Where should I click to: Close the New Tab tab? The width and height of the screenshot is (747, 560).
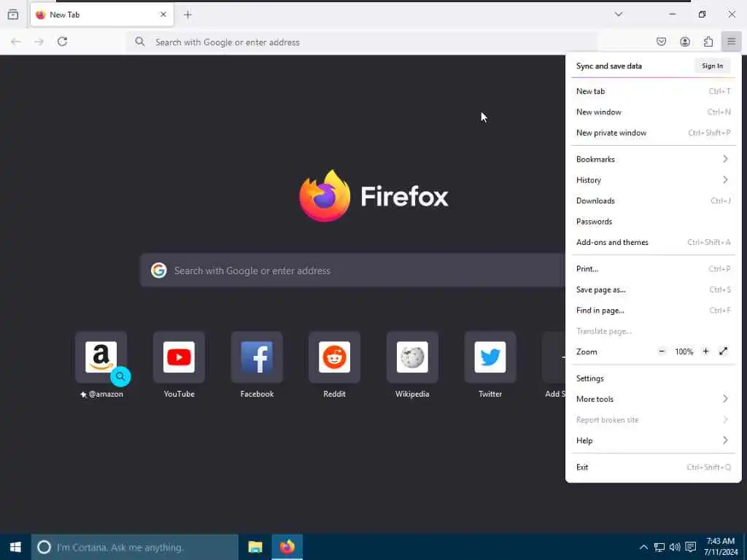[x=163, y=15]
